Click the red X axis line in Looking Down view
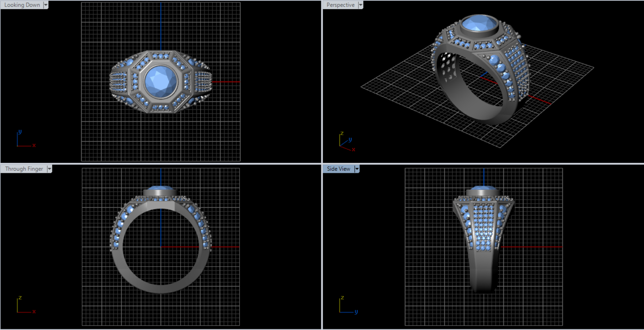 tap(226, 82)
